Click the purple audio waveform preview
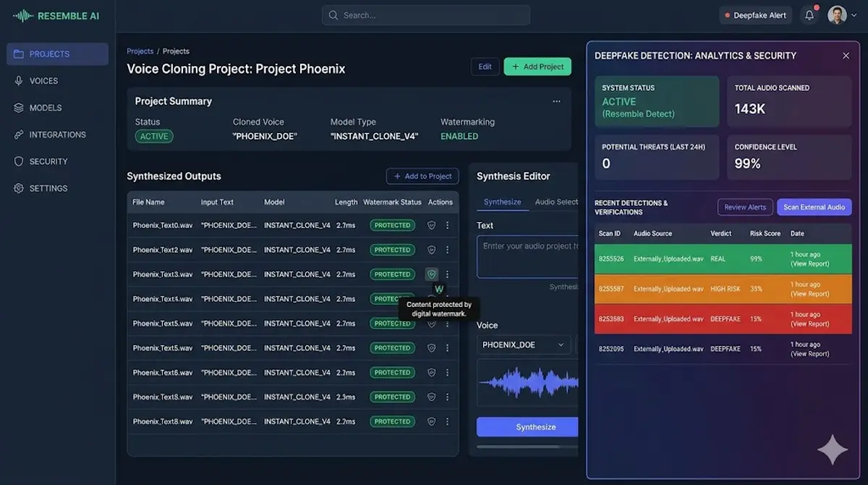Screen dimensions: 868x485 527,381
